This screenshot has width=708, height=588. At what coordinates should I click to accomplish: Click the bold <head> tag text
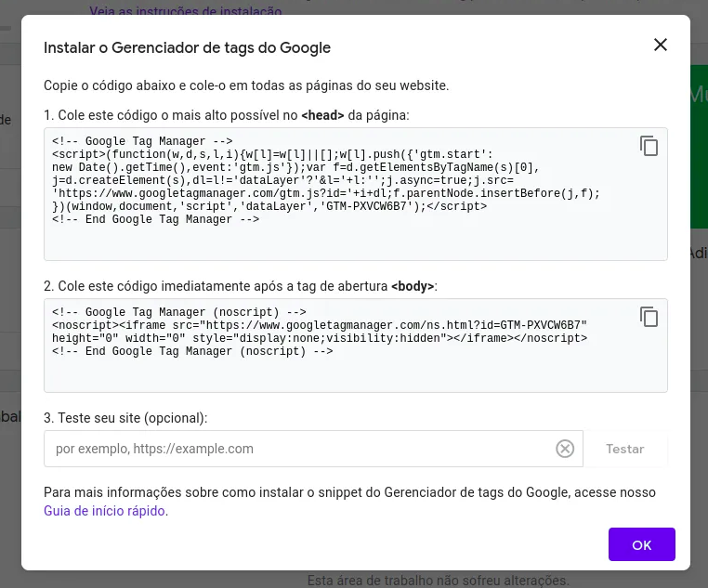[x=322, y=115]
